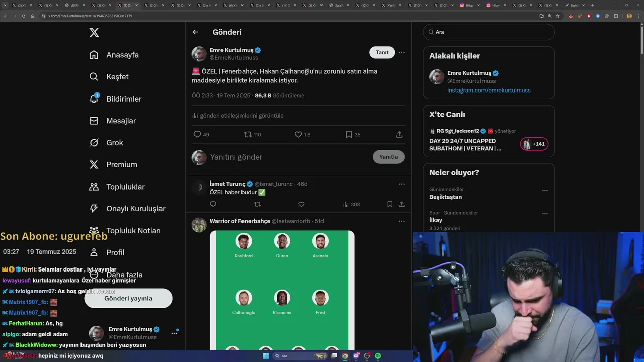Viewport: 644px width, 362px height.
Task: Open Bildirimler notifications
Action: coord(115,99)
